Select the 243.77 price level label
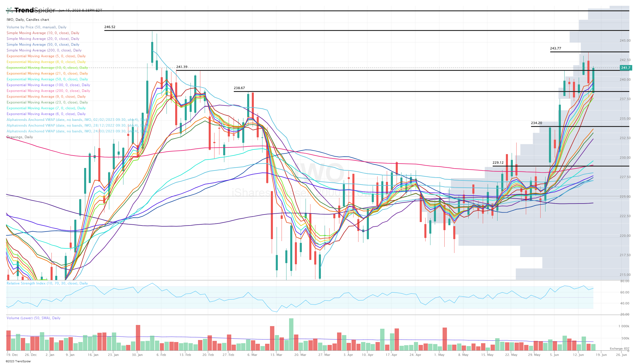Viewport: 638px width, 364px height. tap(556, 48)
